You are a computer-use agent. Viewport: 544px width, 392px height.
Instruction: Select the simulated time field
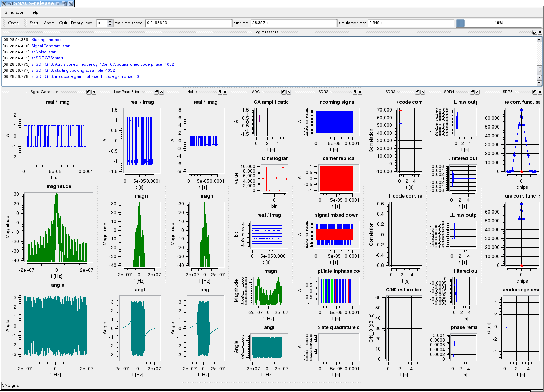411,23
